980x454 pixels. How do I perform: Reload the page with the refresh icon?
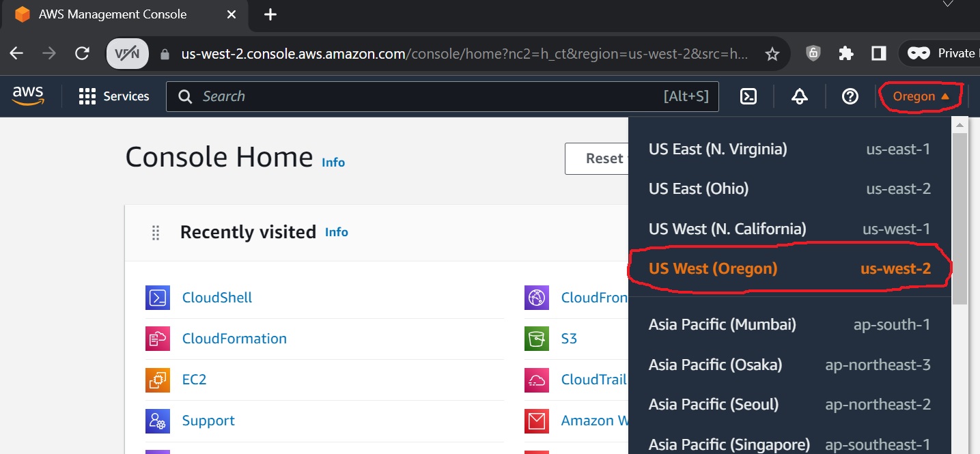coord(82,53)
